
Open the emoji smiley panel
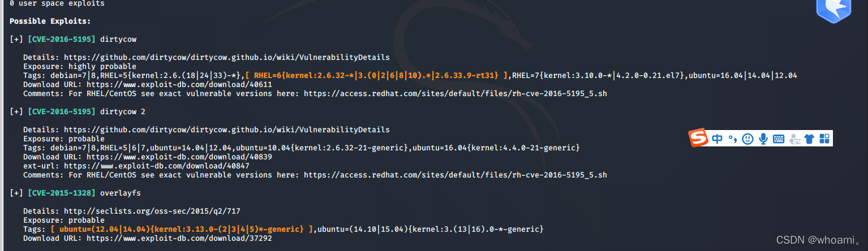[x=747, y=139]
